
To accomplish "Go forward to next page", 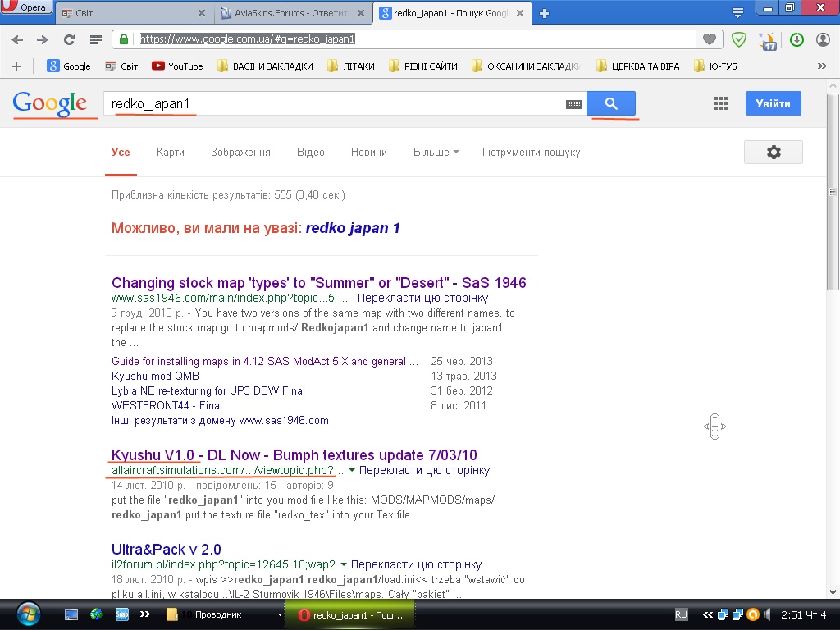I will click(x=43, y=39).
